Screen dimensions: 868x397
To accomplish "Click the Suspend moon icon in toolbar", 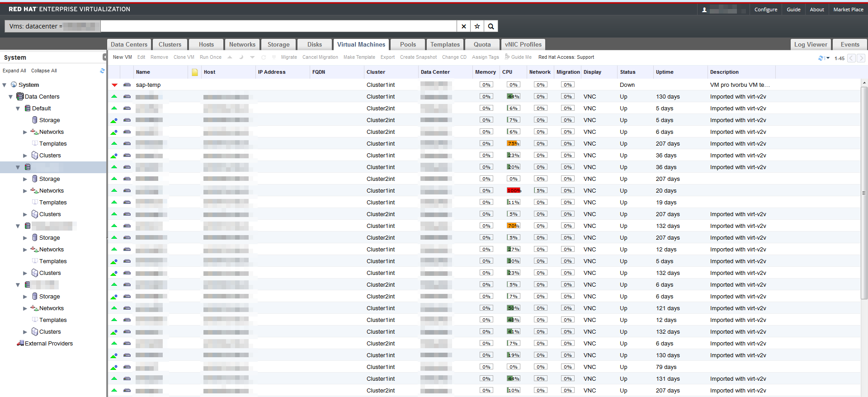I will point(241,57).
